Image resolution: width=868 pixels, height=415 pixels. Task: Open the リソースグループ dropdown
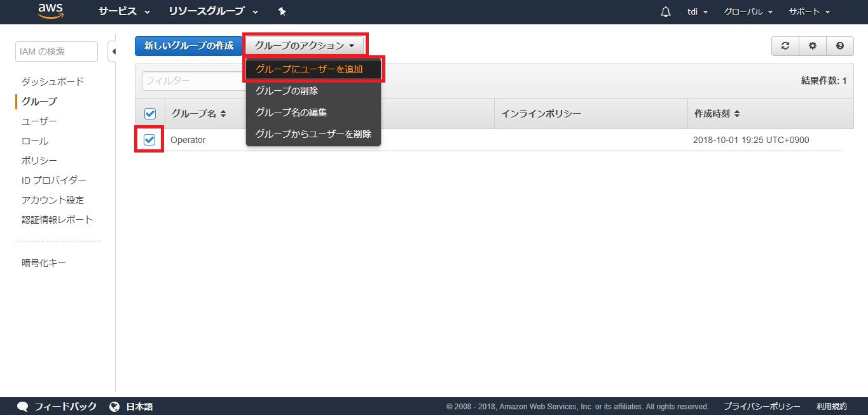213,12
